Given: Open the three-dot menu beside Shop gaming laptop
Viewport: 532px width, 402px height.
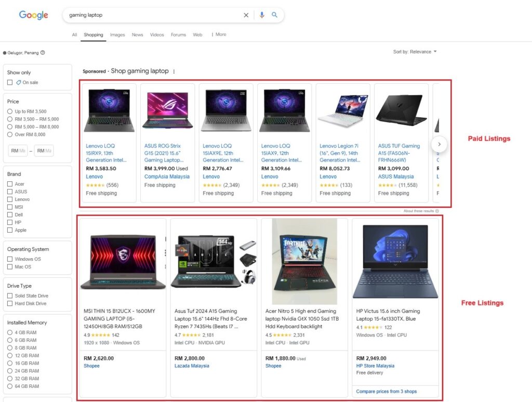Looking at the screenshot, I should 174,71.
